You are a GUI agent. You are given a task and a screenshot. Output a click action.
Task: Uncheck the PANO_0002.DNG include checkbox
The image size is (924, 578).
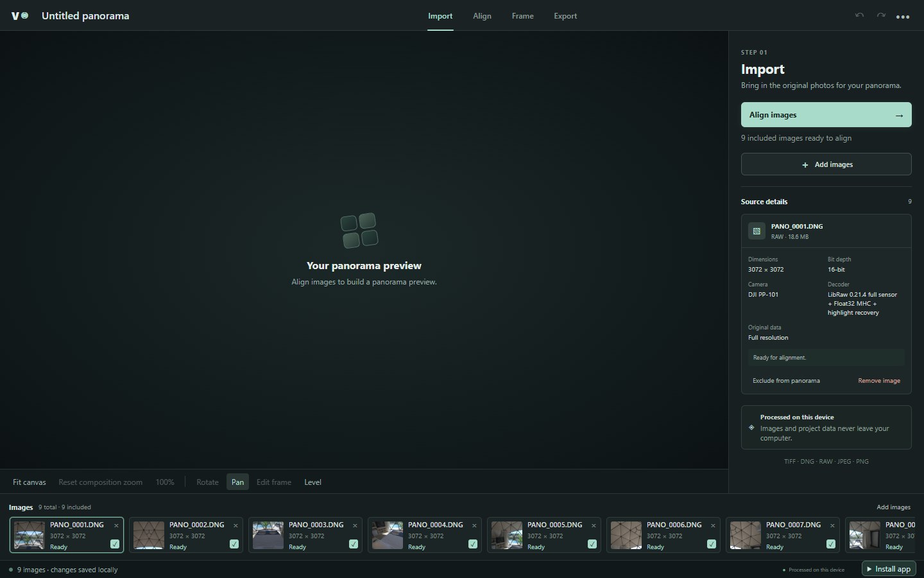[234, 544]
